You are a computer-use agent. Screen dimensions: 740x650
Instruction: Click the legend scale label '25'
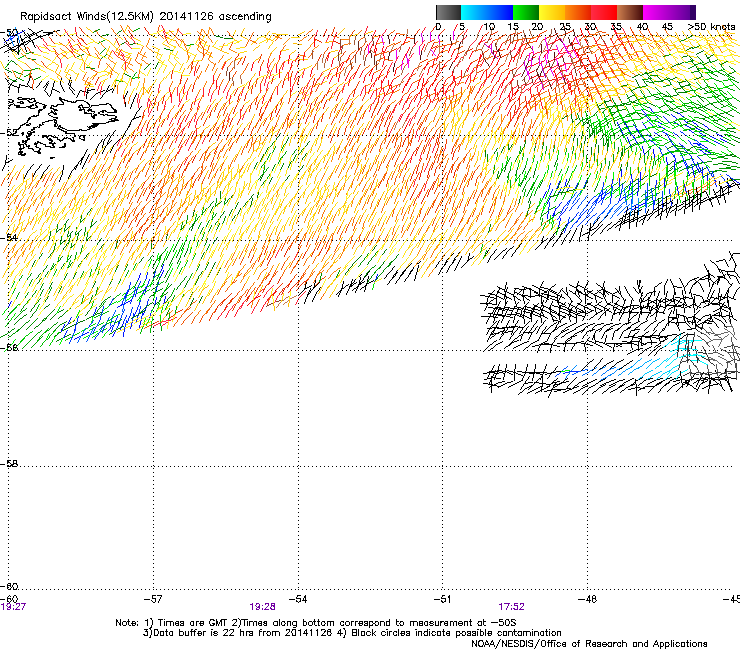tap(565, 27)
